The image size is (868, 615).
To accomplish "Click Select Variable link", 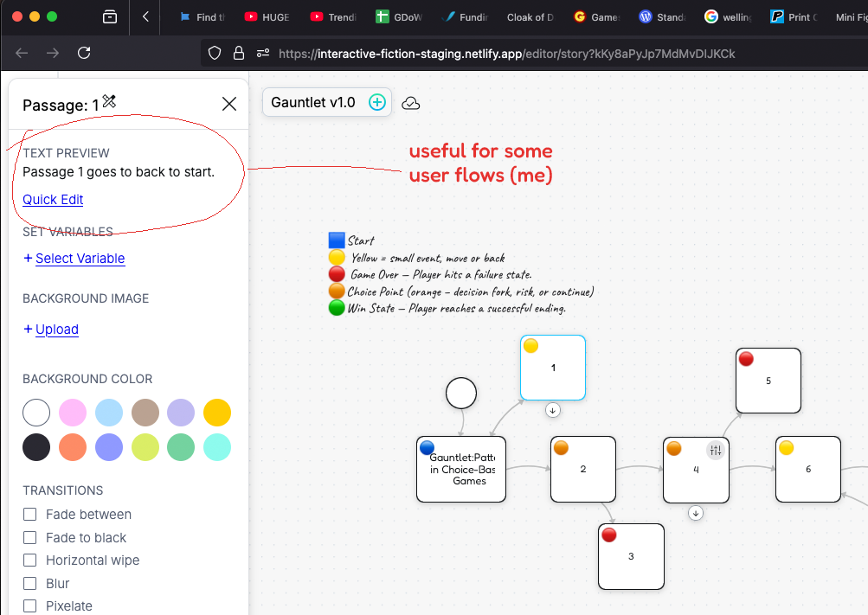I will click(x=80, y=259).
